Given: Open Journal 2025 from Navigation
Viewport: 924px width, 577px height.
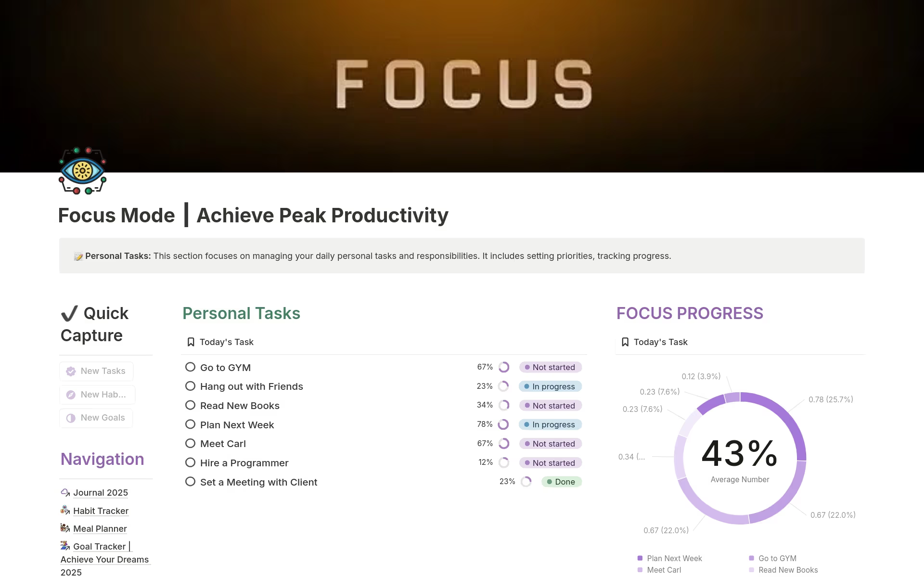Looking at the screenshot, I should coord(100,492).
